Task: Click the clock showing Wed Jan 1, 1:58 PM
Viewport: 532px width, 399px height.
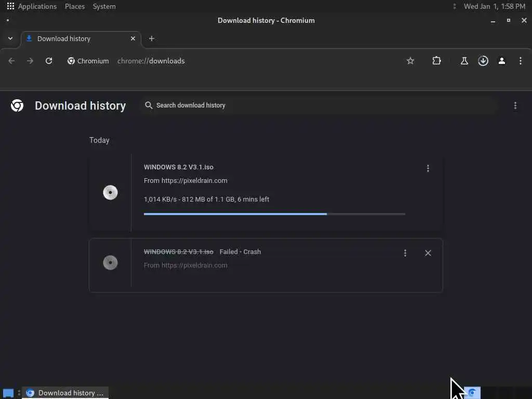Action: (x=495, y=6)
